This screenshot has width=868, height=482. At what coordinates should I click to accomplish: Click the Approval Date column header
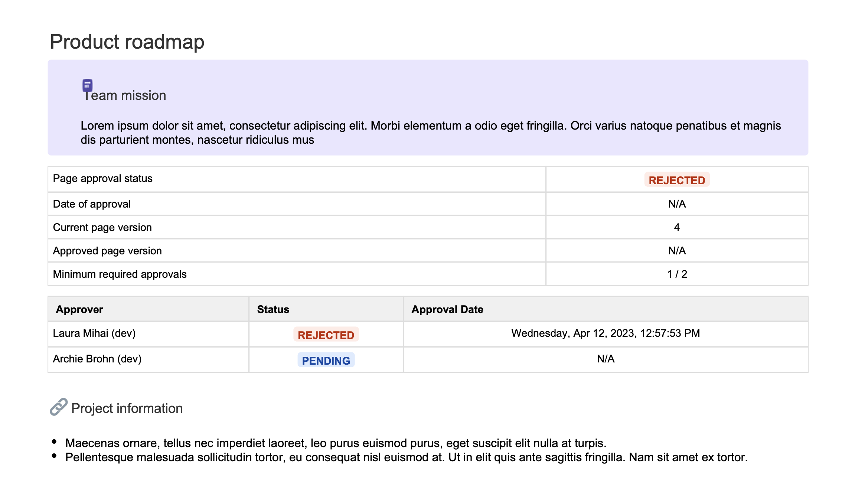coord(447,309)
